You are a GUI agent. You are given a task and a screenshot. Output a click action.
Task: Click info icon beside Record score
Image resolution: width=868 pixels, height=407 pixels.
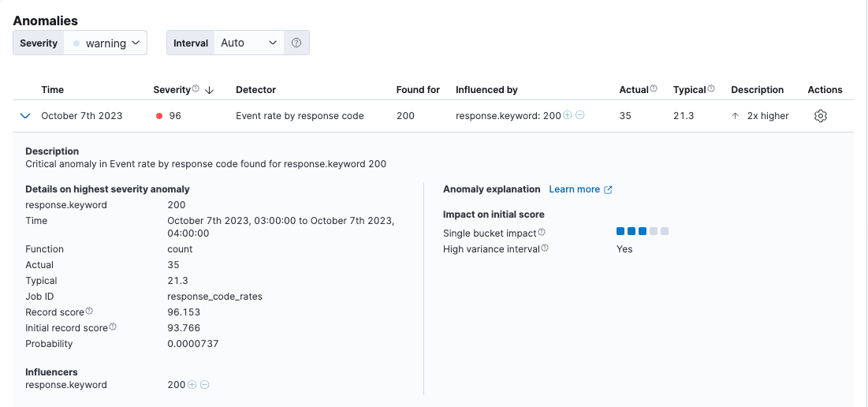coord(89,312)
